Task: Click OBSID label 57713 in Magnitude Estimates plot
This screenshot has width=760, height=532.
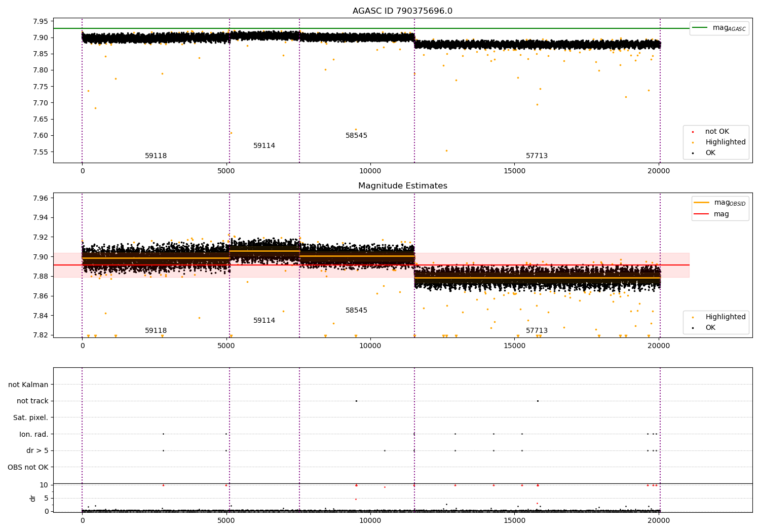Action: click(537, 331)
